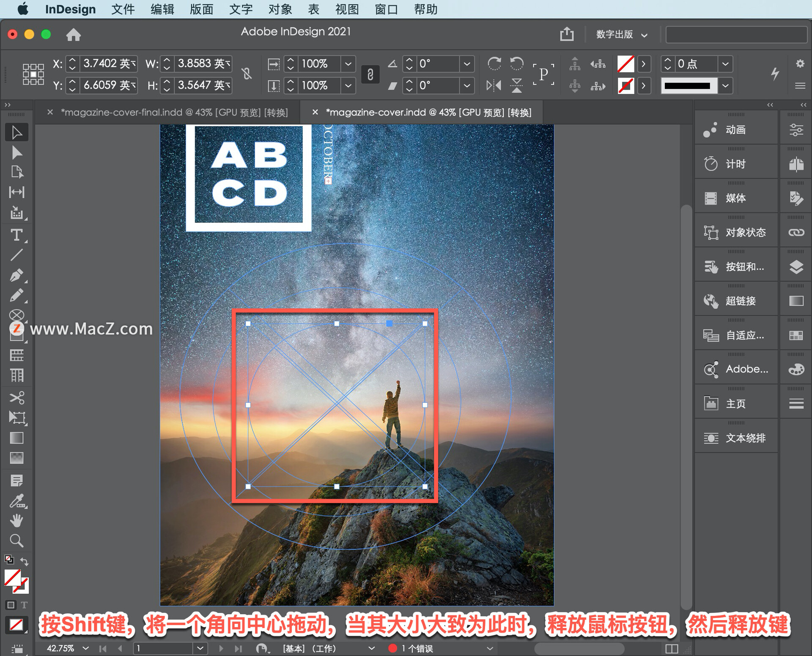Screen dimensions: 812x656
Task: Open the 窗口 menu
Action: tap(386, 9)
